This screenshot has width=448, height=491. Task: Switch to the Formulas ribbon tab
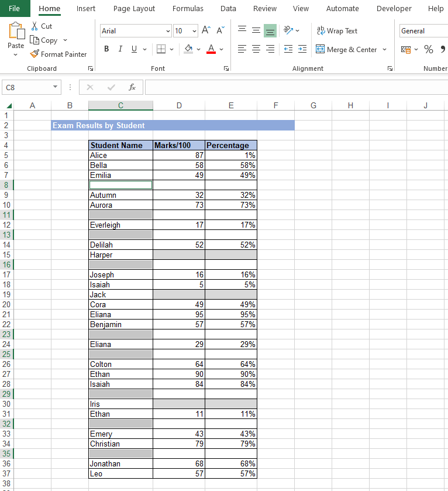pos(188,8)
